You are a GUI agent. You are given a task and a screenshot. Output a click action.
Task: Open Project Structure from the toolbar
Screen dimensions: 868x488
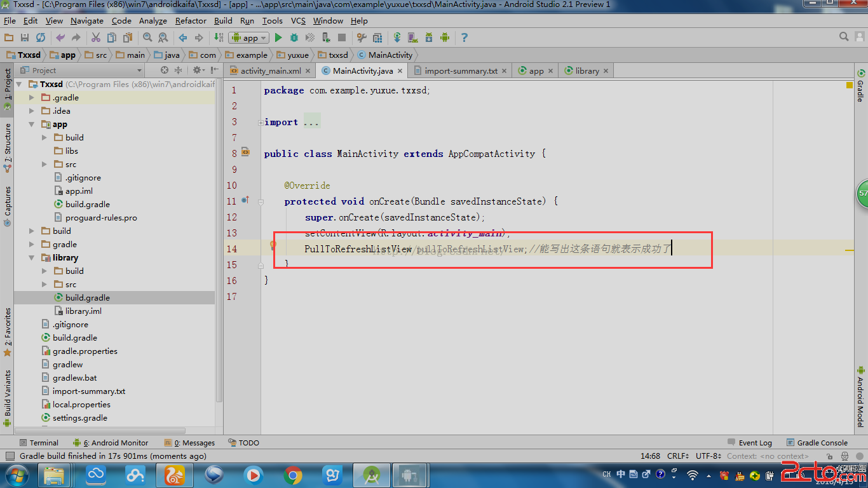(377, 38)
